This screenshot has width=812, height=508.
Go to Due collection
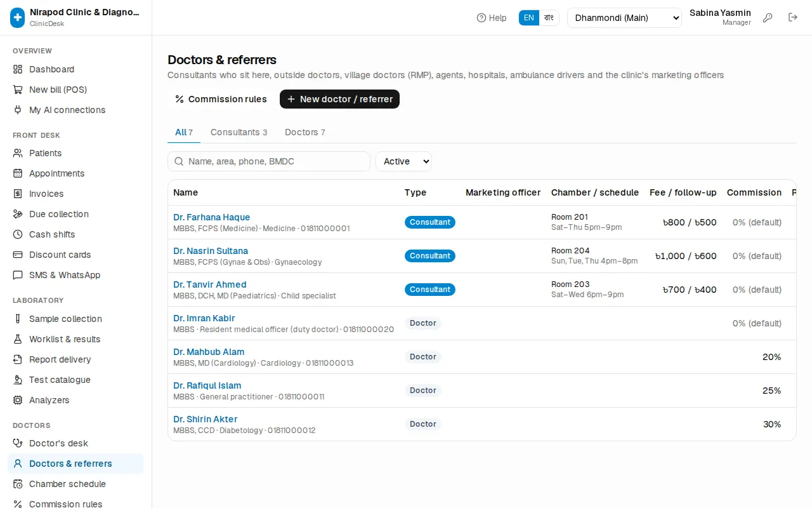click(75, 214)
